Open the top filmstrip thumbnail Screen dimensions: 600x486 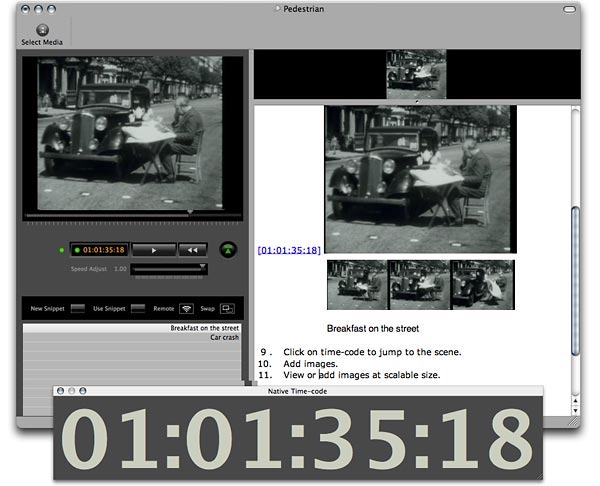[x=416, y=74]
